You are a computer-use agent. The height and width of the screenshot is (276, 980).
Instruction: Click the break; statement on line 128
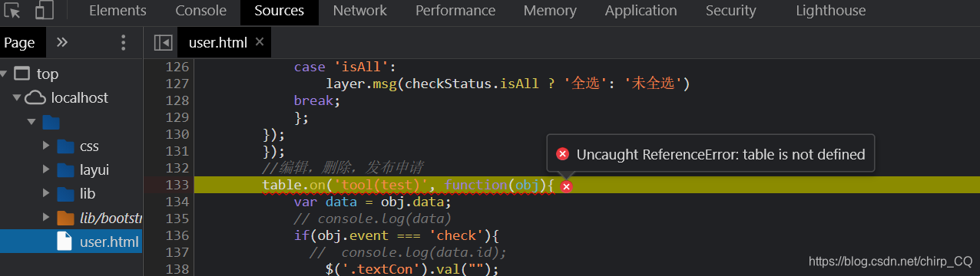pos(316,100)
